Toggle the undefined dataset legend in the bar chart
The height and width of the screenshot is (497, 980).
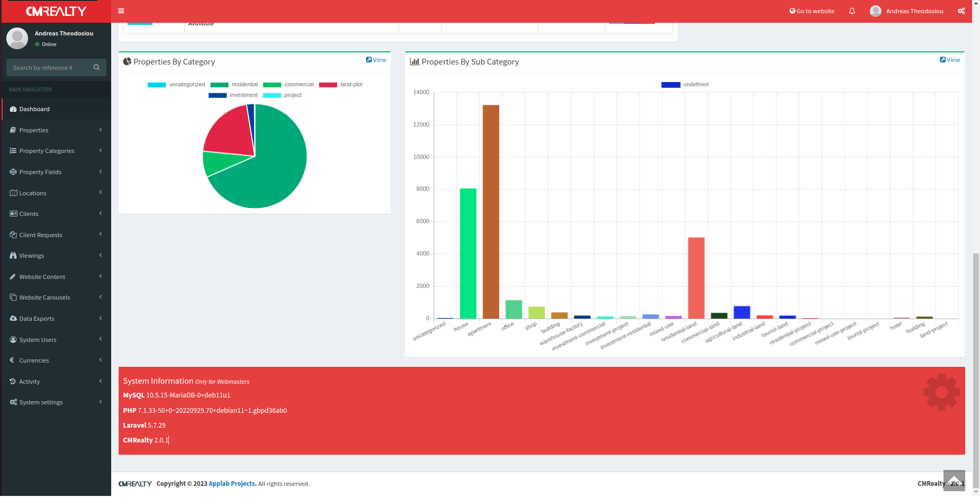click(x=685, y=85)
